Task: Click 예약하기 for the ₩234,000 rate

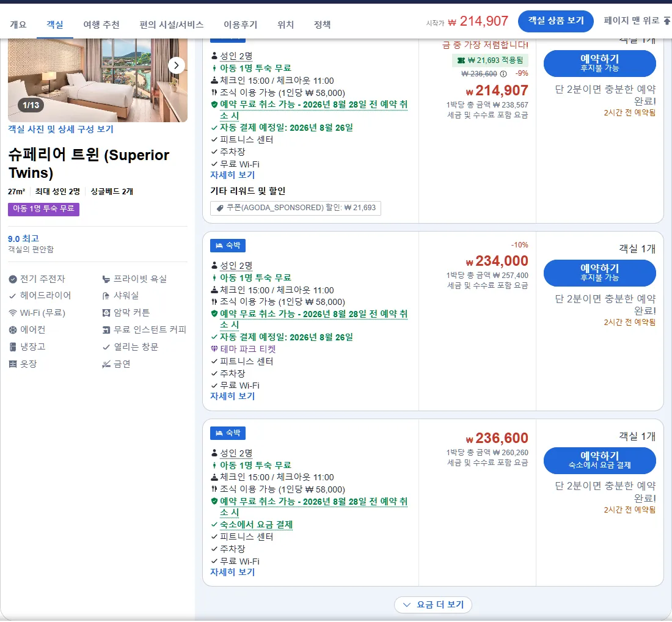Action: [x=599, y=273]
